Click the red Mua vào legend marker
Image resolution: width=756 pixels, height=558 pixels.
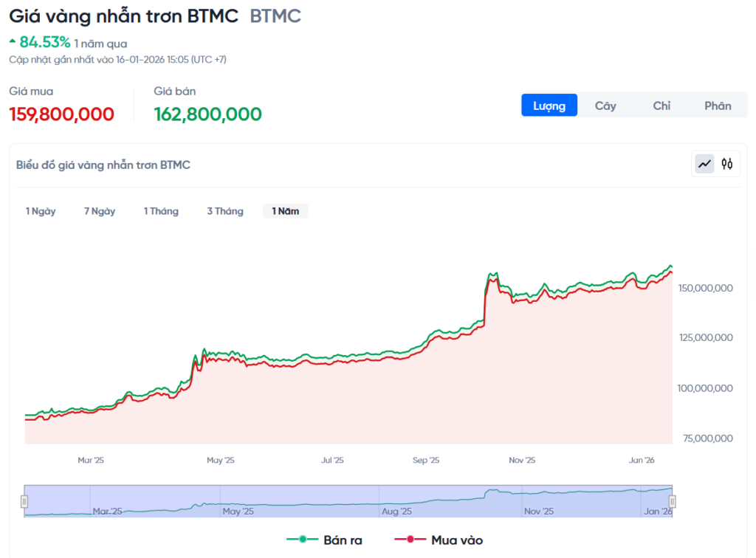pos(411,540)
